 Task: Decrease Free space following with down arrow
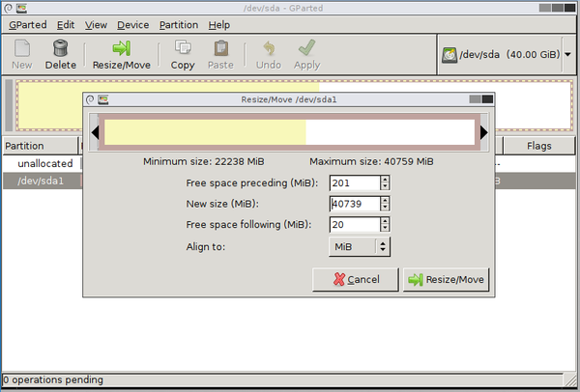(x=385, y=228)
